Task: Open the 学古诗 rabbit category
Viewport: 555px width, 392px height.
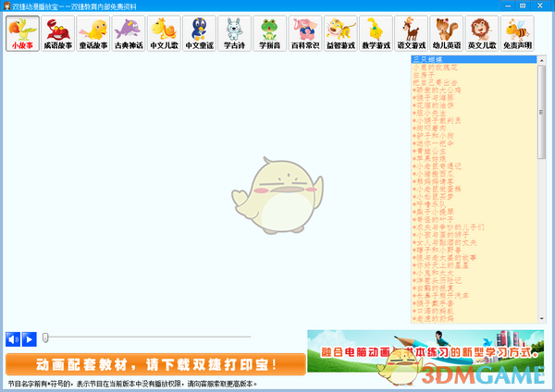Action: [234, 33]
